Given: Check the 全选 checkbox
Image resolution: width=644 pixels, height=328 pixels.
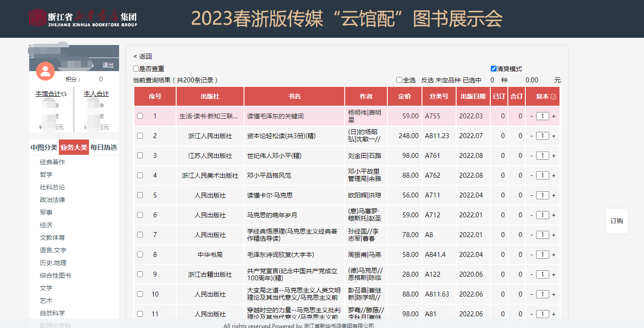Looking at the screenshot, I should pyautogui.click(x=399, y=80).
